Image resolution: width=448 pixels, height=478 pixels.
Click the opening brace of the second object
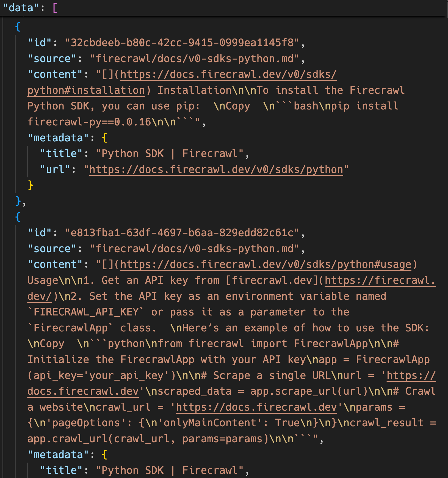tap(18, 217)
